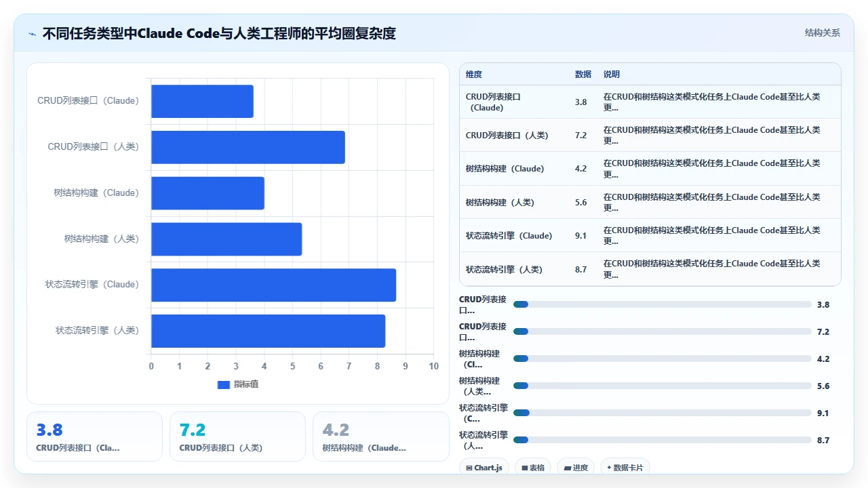The height and width of the screenshot is (488, 868).
Task: Click the 状态流转引擎 (人类) chart bar
Action: 268,331
